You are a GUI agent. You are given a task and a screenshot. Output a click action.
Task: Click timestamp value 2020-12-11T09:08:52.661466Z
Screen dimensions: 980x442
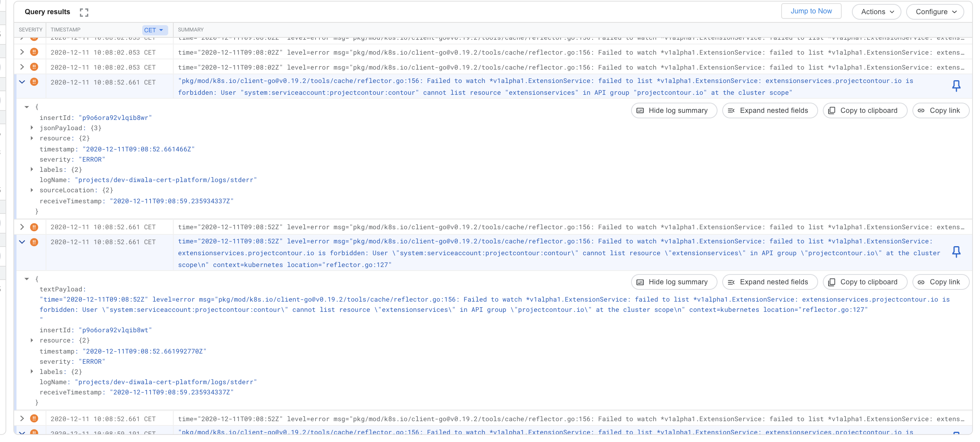pyautogui.click(x=139, y=149)
